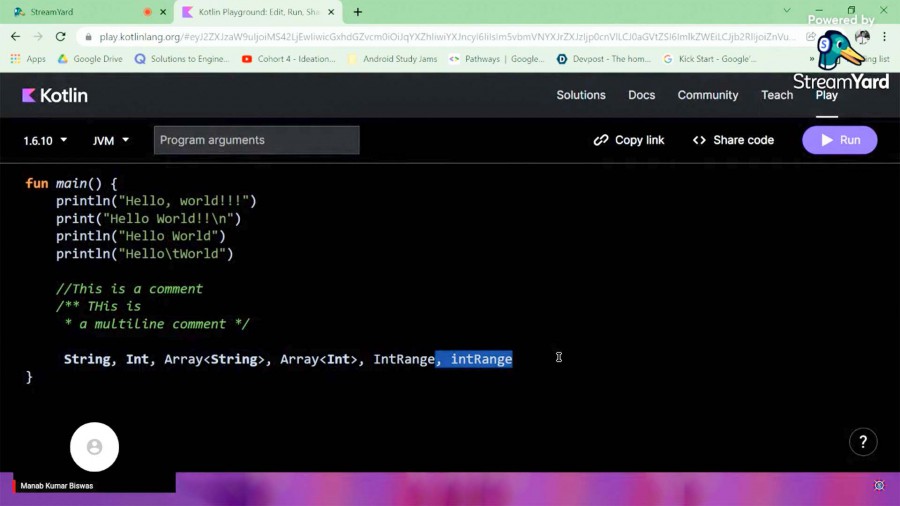900x506 pixels.
Task: Open a new browser tab
Action: (x=358, y=12)
